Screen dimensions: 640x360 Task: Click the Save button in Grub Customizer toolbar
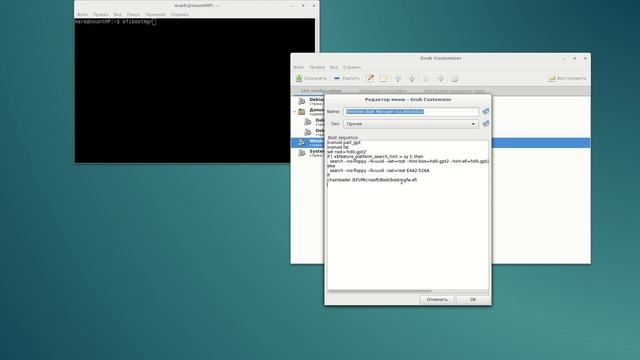(x=311, y=78)
